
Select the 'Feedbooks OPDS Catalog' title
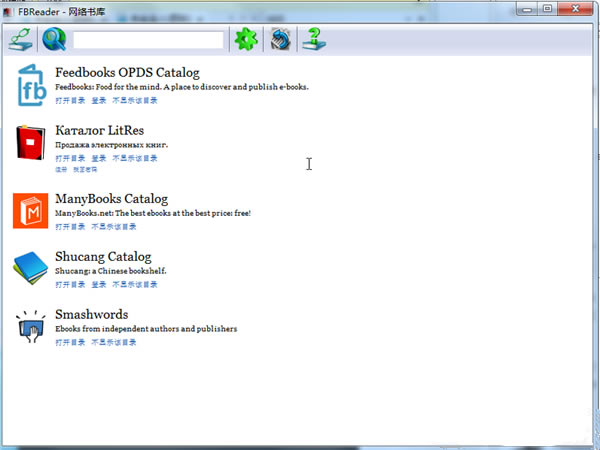(x=127, y=72)
